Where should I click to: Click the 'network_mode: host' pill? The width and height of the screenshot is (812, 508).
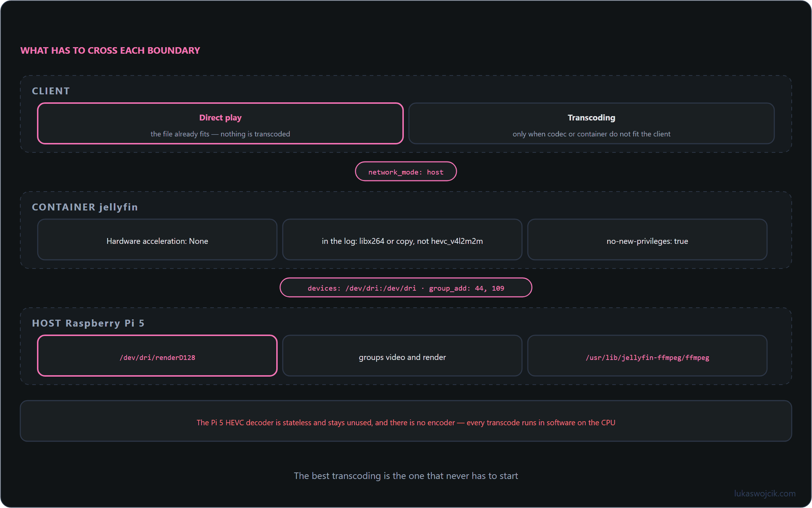[406, 172]
